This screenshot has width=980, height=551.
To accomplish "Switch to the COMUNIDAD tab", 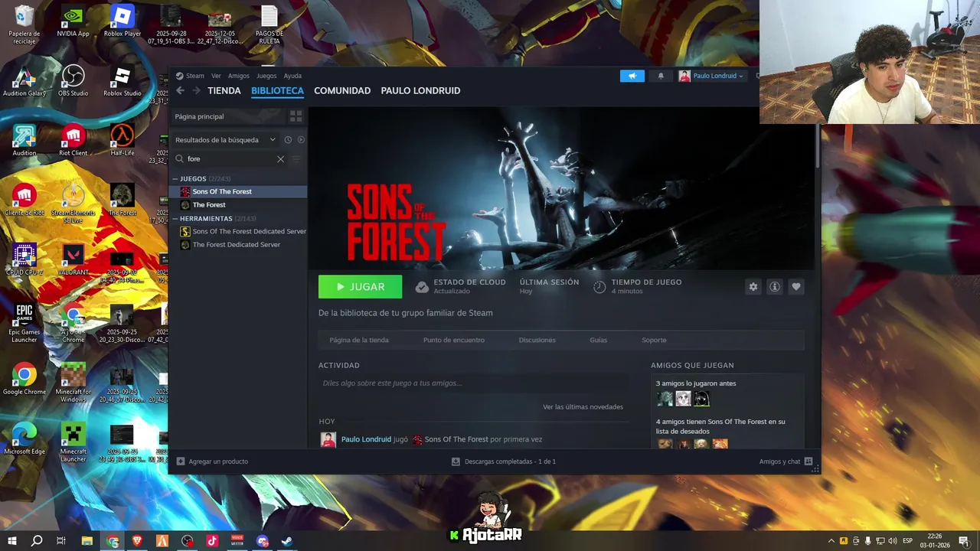I will 342,90.
